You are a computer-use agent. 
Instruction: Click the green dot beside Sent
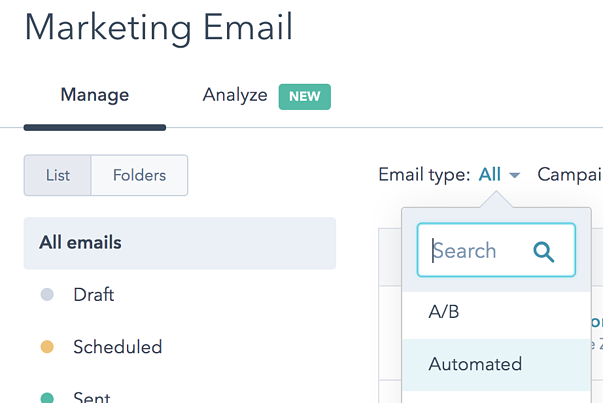(46, 397)
